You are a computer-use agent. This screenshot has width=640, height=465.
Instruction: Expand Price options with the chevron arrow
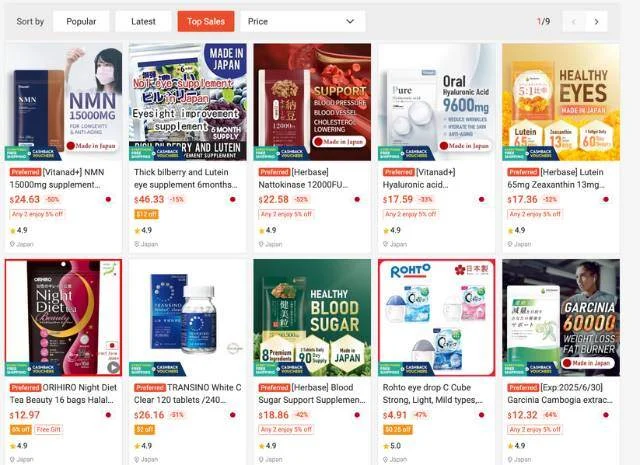pos(350,21)
